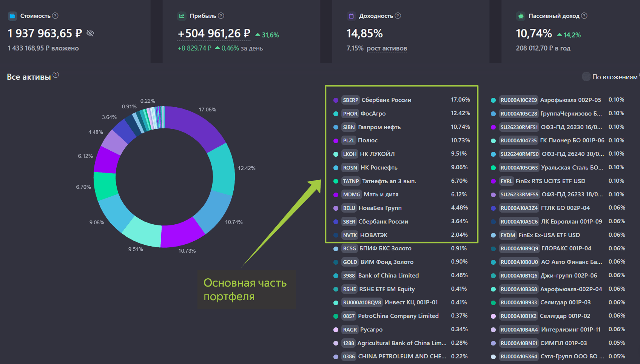The image size is (640, 364).
Task: Click the blue wallet icon beside Стоимость
Action: pos(12,16)
